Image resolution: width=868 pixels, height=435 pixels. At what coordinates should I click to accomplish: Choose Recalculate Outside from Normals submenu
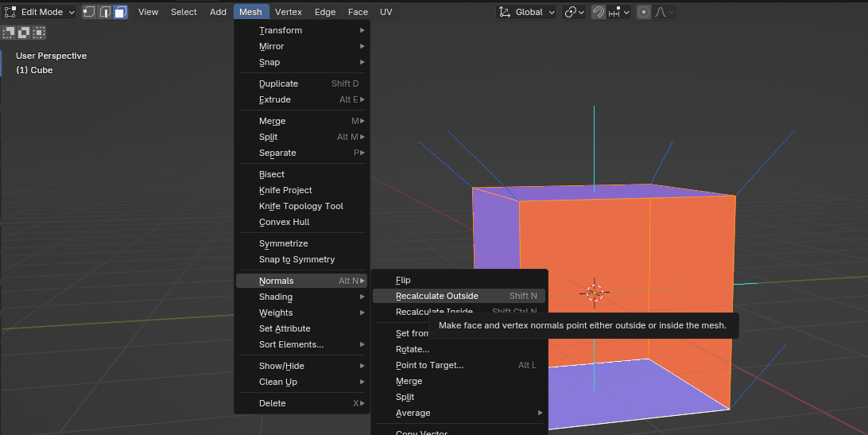[437, 296]
